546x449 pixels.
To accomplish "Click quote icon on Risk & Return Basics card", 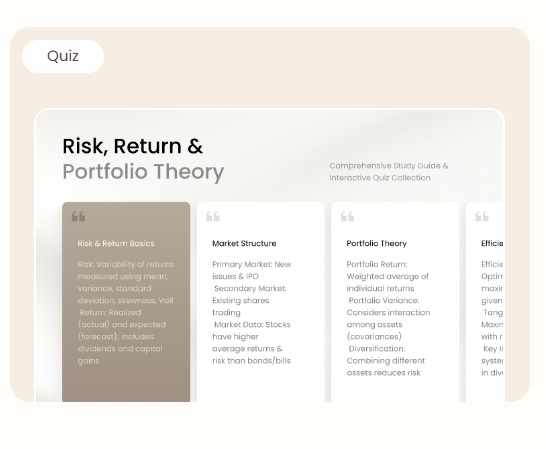I will (78, 216).
